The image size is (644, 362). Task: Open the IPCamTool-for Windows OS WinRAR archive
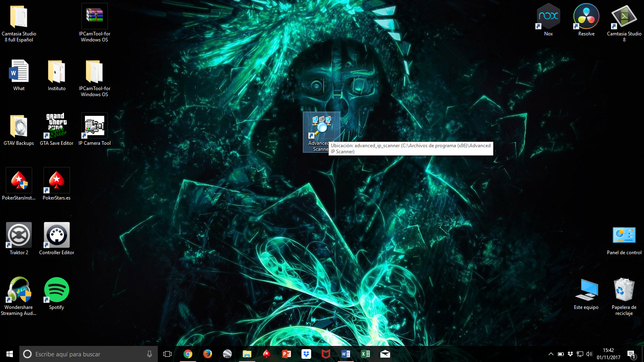[95, 23]
